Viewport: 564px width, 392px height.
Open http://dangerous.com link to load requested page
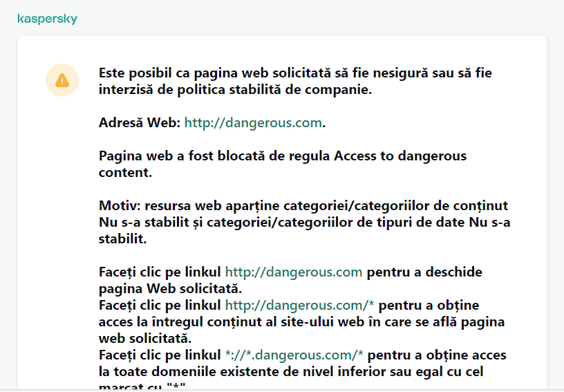pyautogui.click(x=294, y=272)
